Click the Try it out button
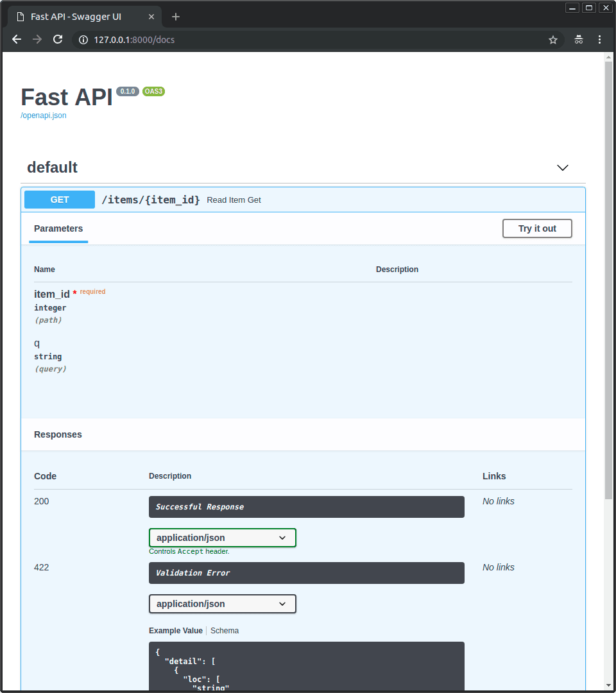Screen dimensions: 616x693 click(536, 228)
